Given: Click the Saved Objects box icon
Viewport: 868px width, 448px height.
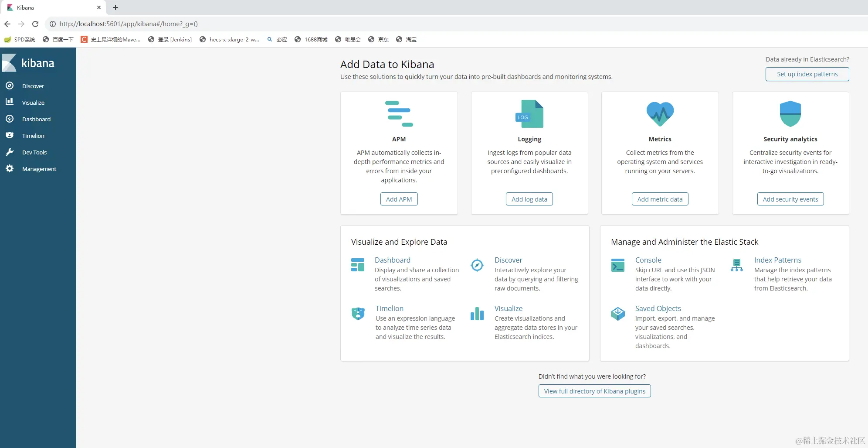Looking at the screenshot, I should coord(618,314).
